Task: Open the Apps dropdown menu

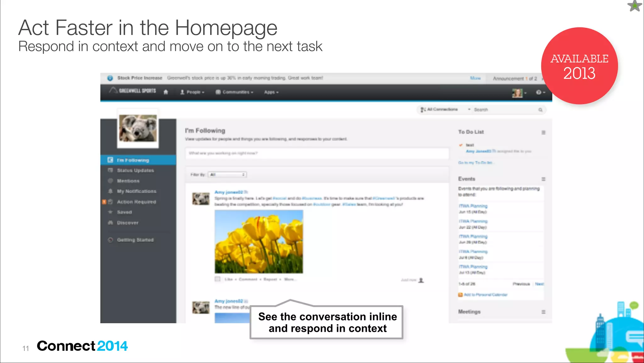Action: (271, 92)
